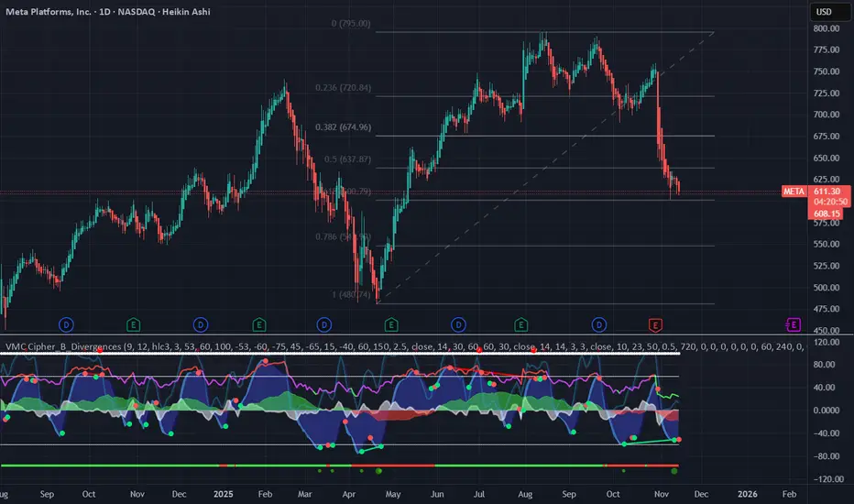Select the green earnings E marker near May
This screenshot has height=504, width=854.
(x=391, y=325)
